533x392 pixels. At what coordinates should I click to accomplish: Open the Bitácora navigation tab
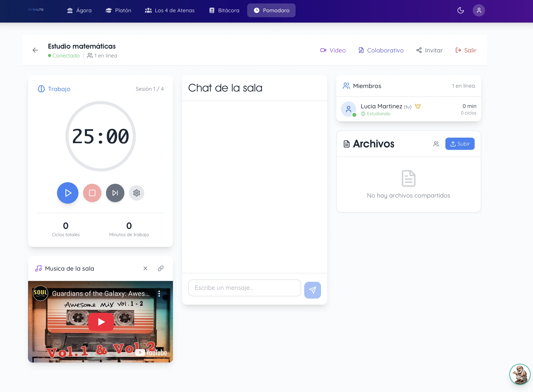pyautogui.click(x=224, y=11)
